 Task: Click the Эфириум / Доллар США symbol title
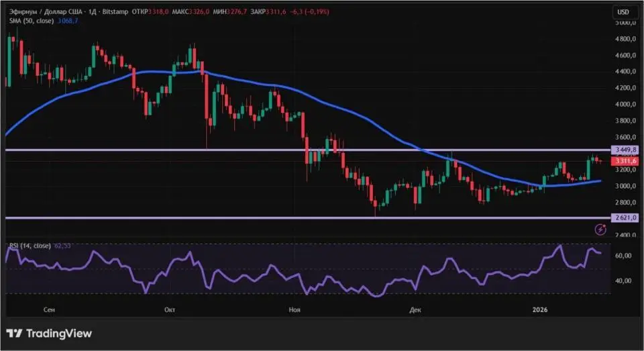pyautogui.click(x=46, y=12)
